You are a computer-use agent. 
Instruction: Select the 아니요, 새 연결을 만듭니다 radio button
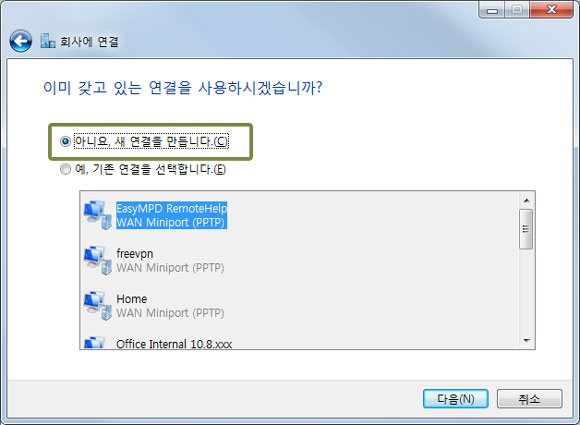coord(65,141)
